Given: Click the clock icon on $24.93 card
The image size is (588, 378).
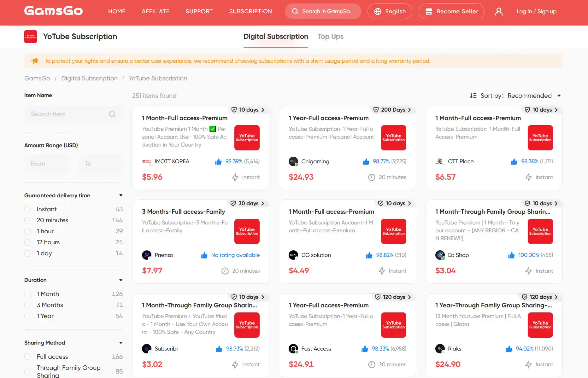Looking at the screenshot, I should point(372,177).
